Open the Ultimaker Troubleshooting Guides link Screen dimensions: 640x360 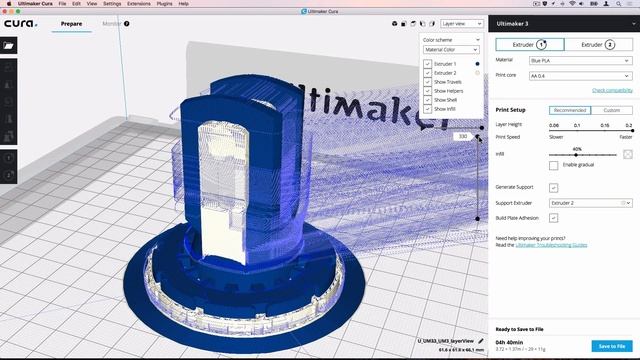tap(551, 245)
